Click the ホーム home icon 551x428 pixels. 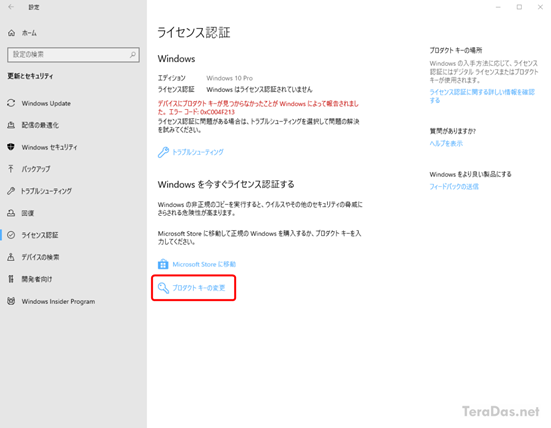[x=11, y=33]
